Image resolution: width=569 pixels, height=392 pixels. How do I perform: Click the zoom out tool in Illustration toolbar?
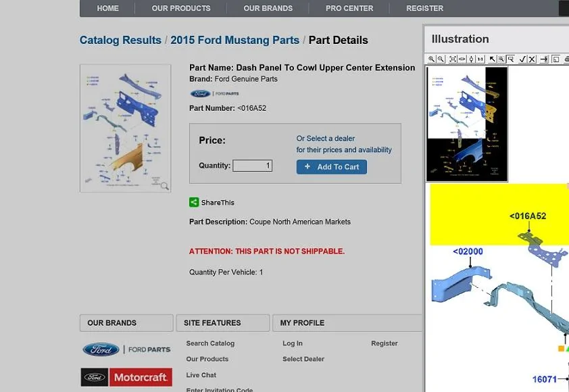point(441,59)
